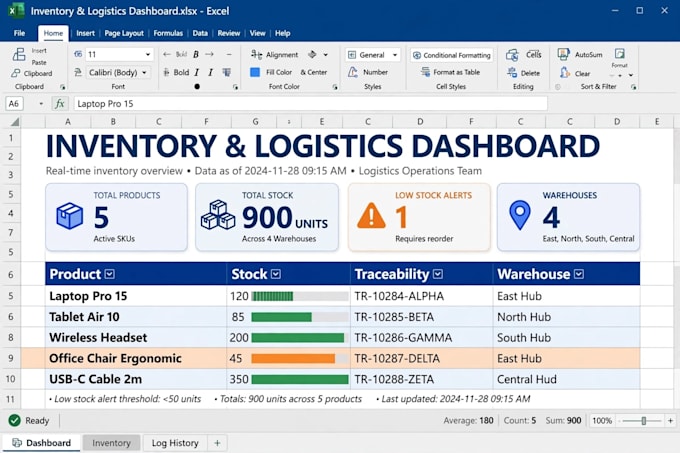
Task: Click Format as Table
Action: click(x=451, y=72)
